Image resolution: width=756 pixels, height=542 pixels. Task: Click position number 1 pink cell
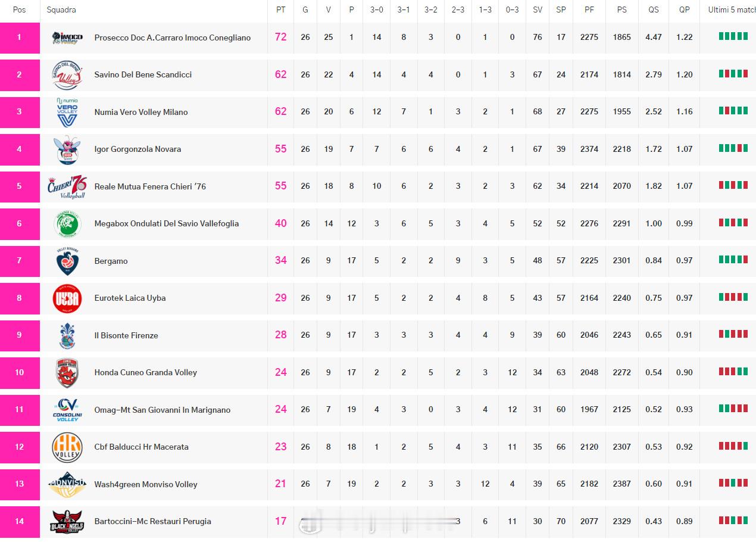[20, 38]
